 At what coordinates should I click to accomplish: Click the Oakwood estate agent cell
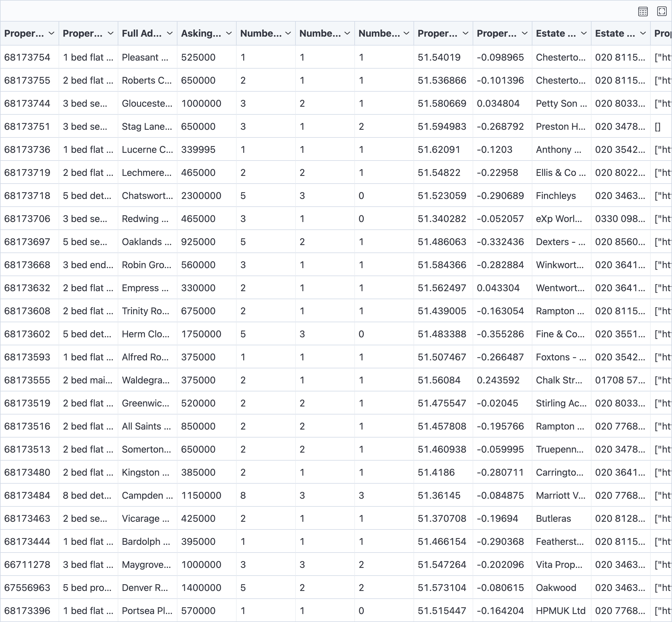556,588
